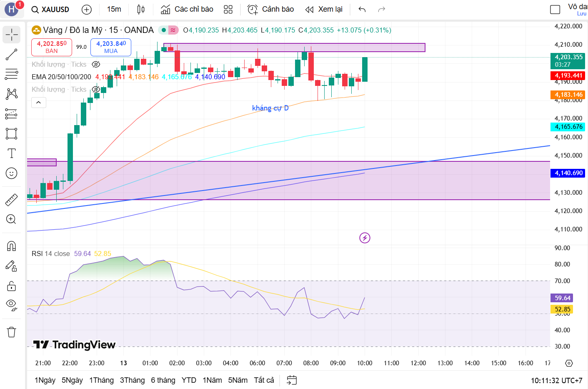This screenshot has height=389, width=588.
Task: Toggle hide all drawings eye icon
Action: (x=11, y=305)
